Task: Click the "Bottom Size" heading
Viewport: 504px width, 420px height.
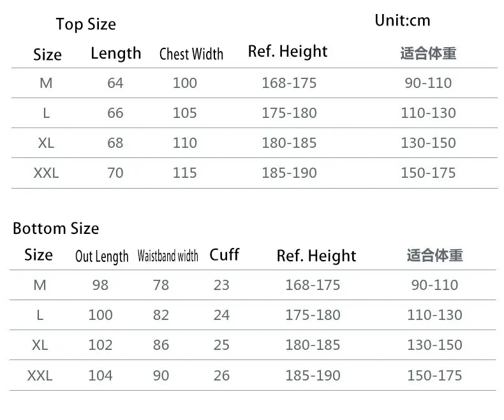Action: coord(56,228)
